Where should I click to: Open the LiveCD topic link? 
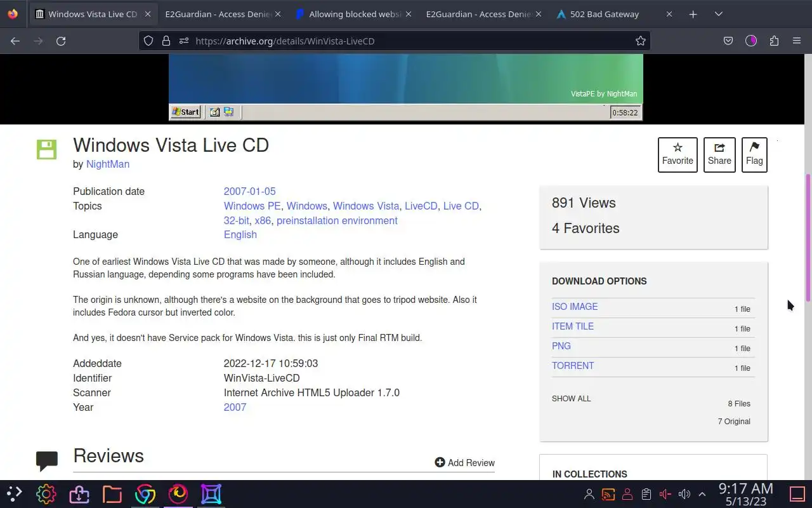point(421,206)
